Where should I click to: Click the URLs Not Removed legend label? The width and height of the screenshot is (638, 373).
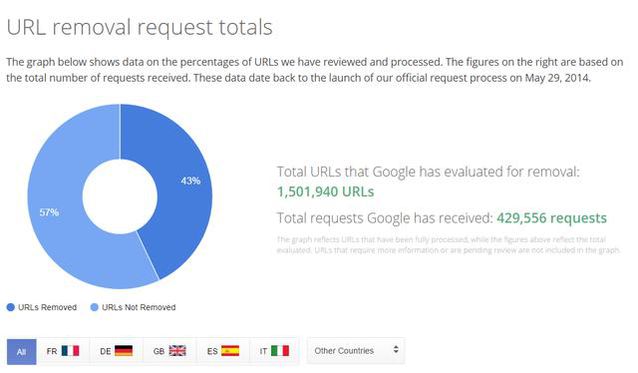click(x=139, y=308)
